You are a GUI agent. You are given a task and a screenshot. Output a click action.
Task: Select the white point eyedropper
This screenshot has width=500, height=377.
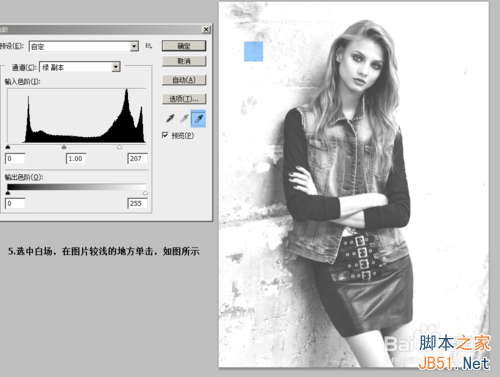click(x=198, y=118)
